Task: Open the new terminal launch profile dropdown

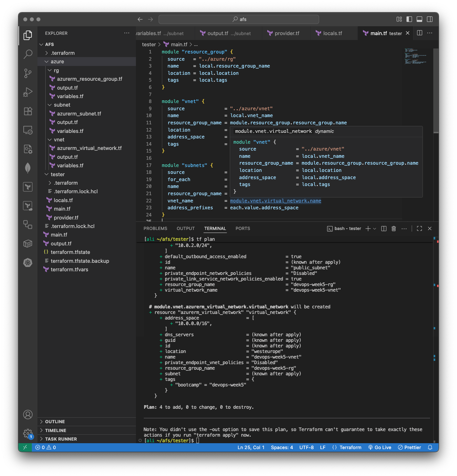Action: pyautogui.click(x=375, y=229)
